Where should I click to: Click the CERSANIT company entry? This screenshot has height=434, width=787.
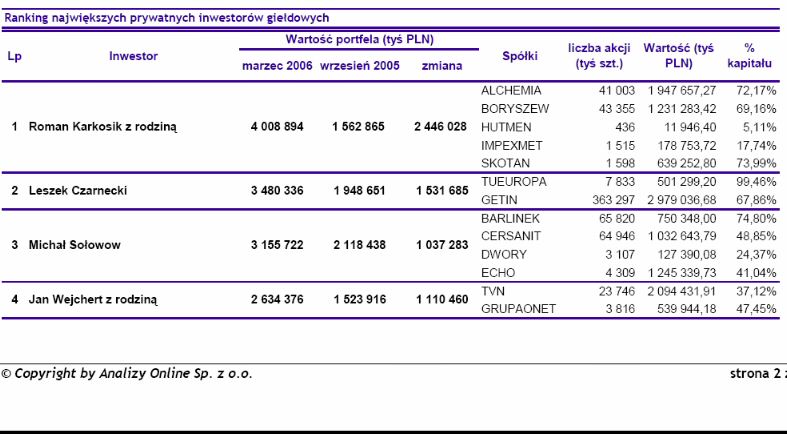pyautogui.click(x=510, y=236)
